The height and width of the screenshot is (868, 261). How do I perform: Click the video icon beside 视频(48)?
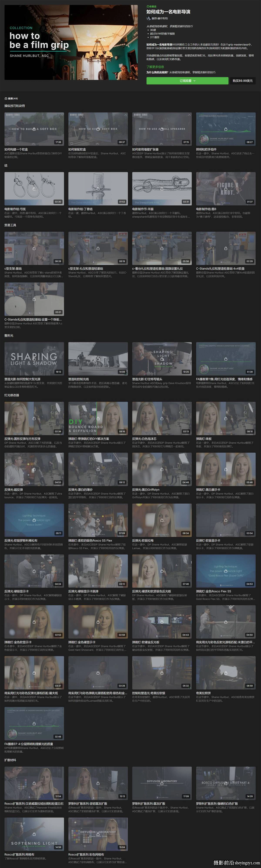[6, 99]
